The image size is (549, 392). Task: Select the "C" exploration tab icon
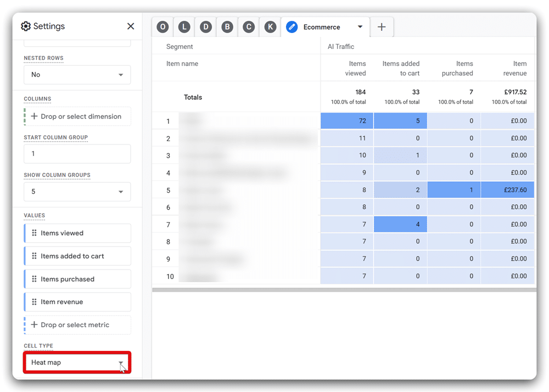(x=248, y=26)
